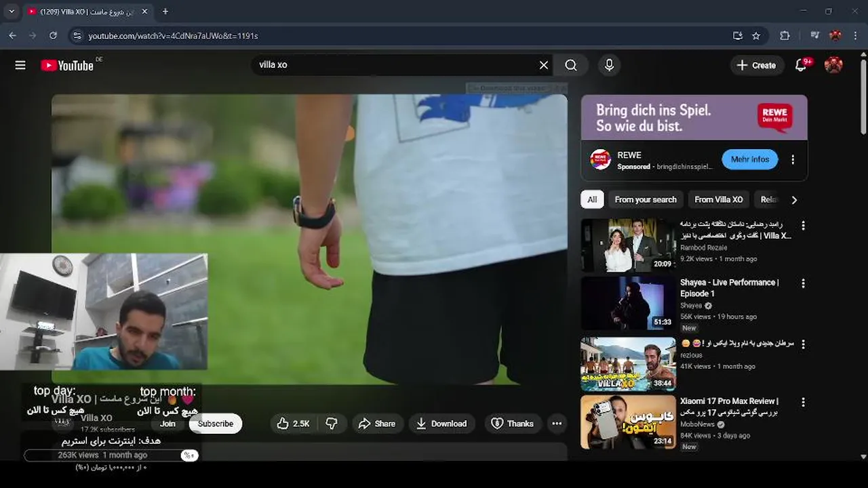Select the partially visible Related chip
The height and width of the screenshot is (488, 868).
point(768,199)
